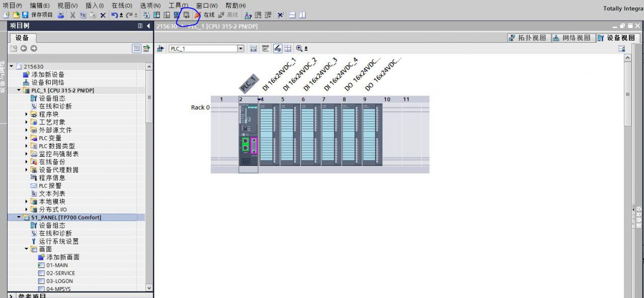
Task: Cut the selection with the scissors icon
Action: [x=72, y=15]
